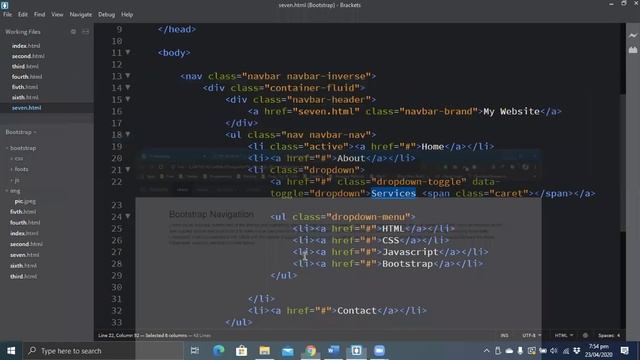The height and width of the screenshot is (360, 640).
Task: Open the UTF-8 encoding dropdown
Action: (x=531, y=336)
